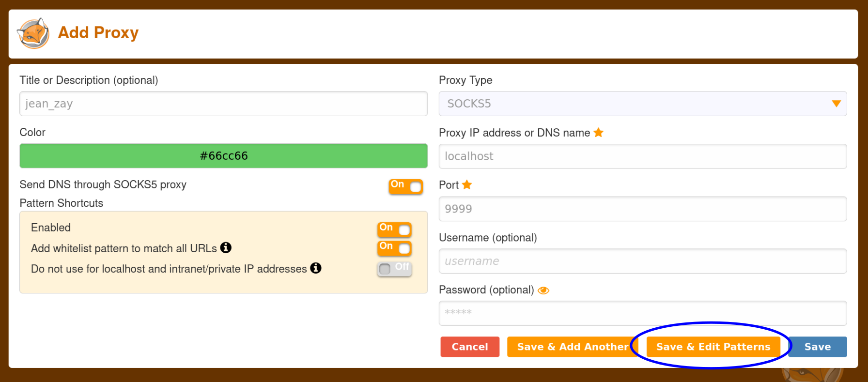868x382 pixels.
Task: Turn off whitelist pattern match all URLs
Action: (x=395, y=248)
